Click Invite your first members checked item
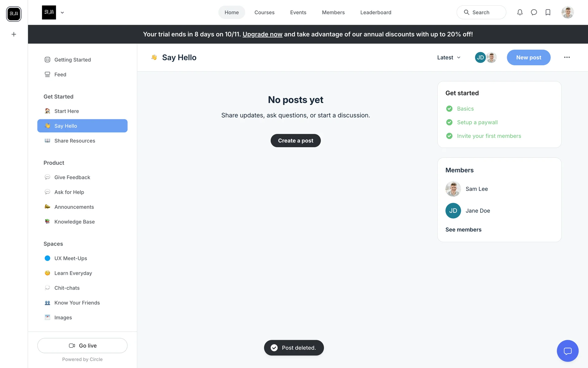This screenshot has width=588, height=368. point(489,136)
